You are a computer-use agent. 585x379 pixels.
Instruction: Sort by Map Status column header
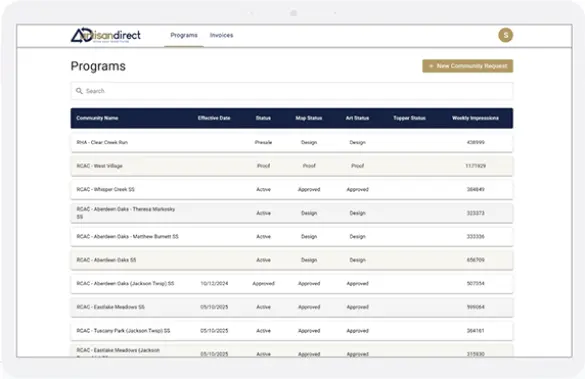click(x=309, y=118)
